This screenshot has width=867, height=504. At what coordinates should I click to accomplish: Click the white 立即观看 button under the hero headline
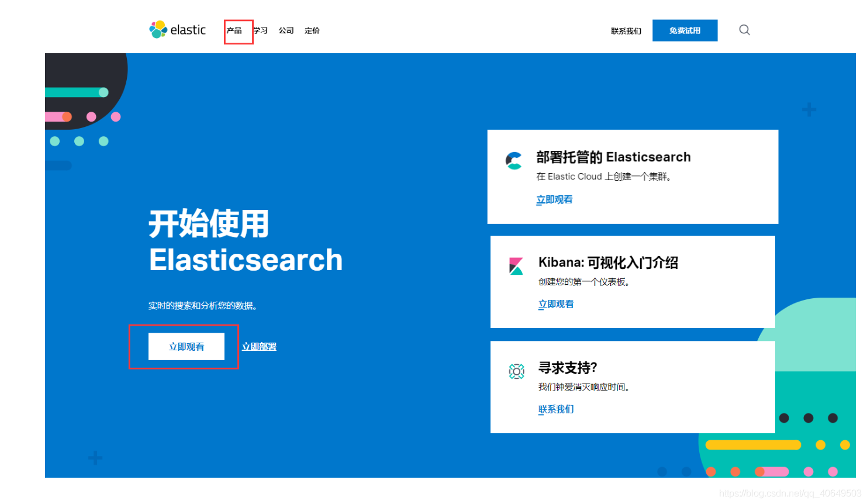(x=186, y=347)
